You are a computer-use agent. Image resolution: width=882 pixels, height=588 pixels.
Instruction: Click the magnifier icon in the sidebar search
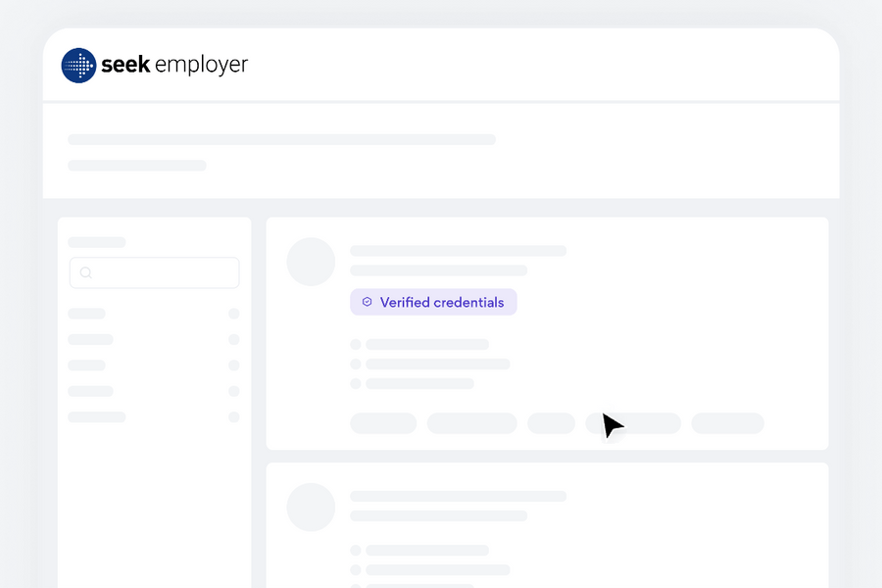86,273
